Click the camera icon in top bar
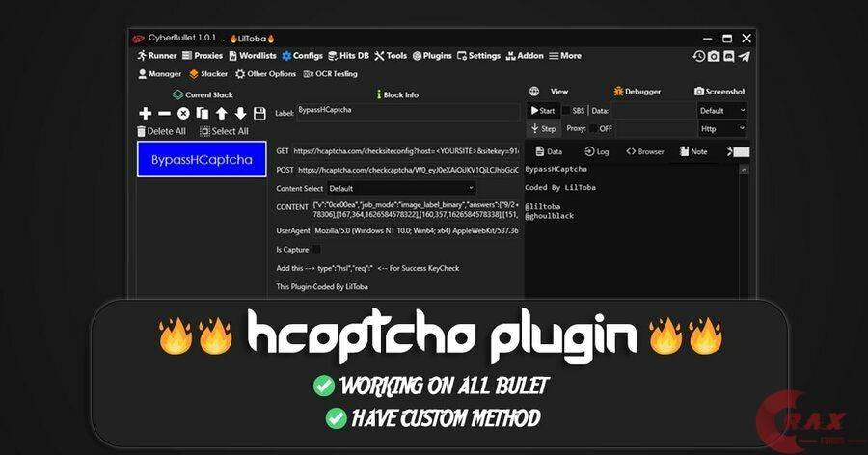 [x=714, y=56]
